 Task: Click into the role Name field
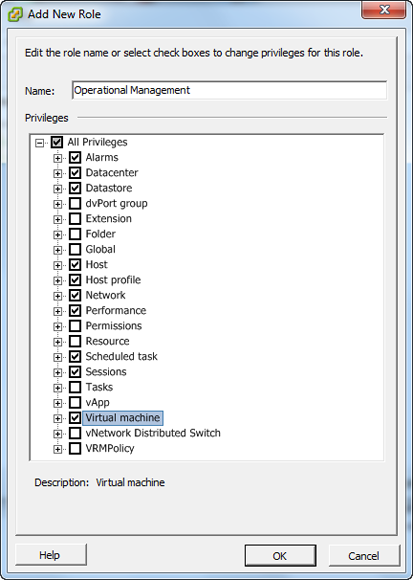click(x=229, y=90)
